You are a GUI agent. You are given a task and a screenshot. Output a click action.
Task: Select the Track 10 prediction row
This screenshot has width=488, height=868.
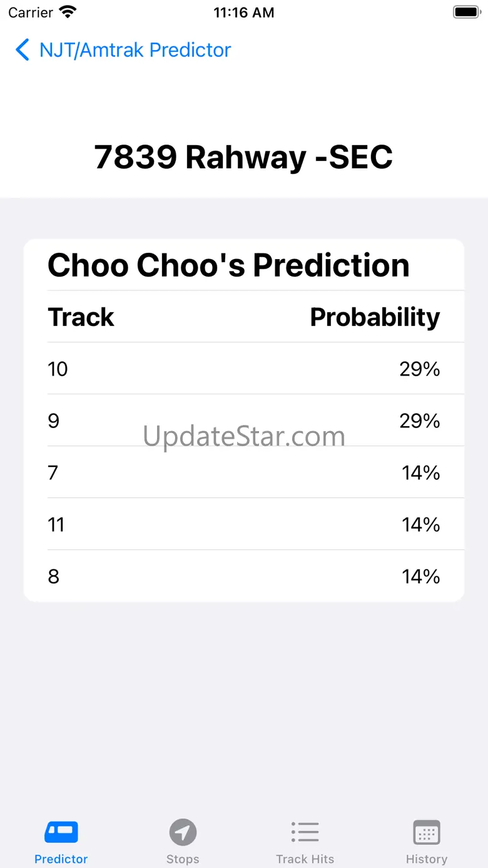(x=244, y=369)
